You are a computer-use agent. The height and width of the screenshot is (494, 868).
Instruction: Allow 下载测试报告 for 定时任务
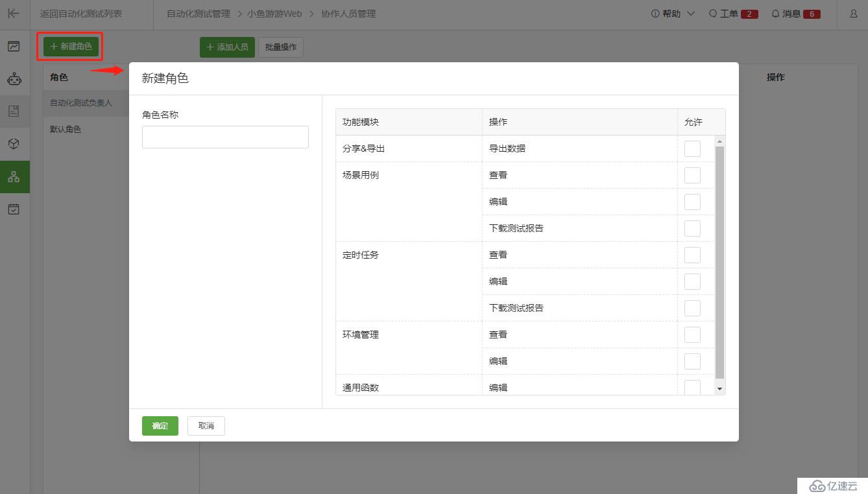tap(692, 308)
